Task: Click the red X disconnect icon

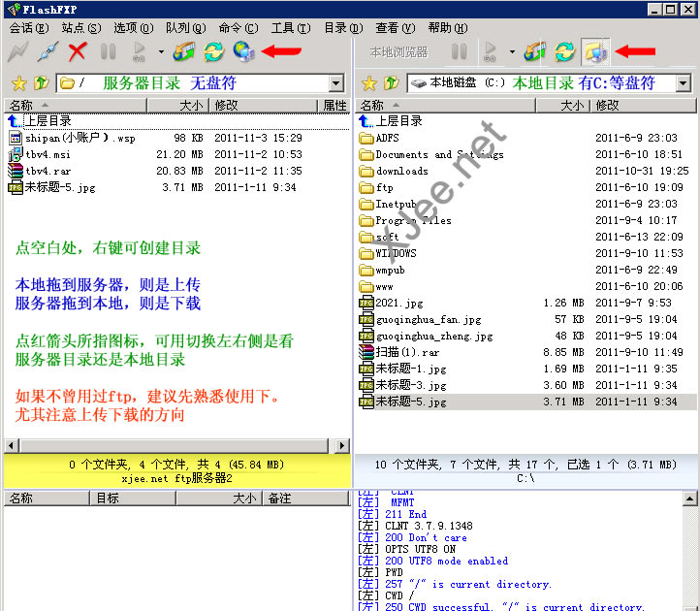Action: (78, 52)
